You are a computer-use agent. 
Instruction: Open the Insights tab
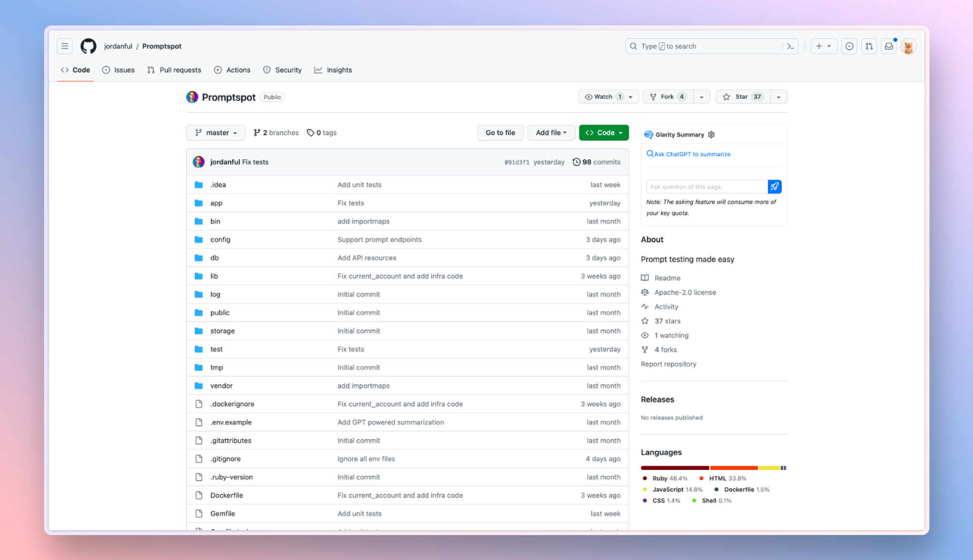333,70
